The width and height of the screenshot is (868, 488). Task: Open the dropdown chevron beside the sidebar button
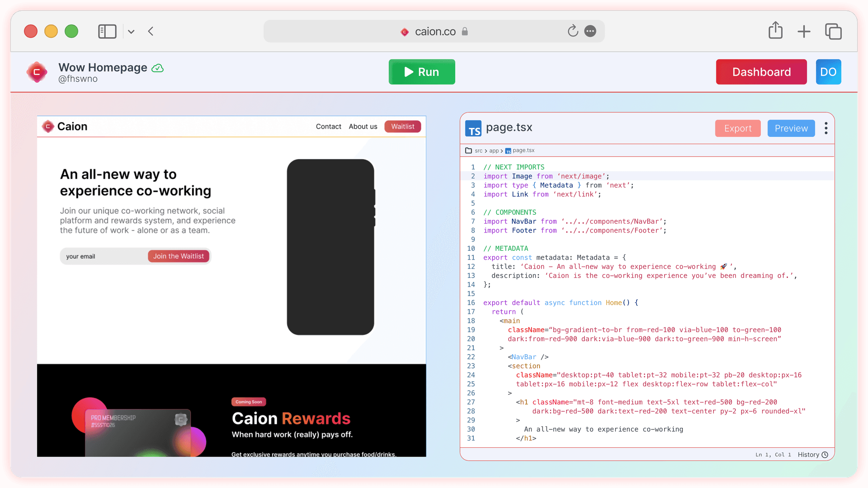click(x=131, y=31)
